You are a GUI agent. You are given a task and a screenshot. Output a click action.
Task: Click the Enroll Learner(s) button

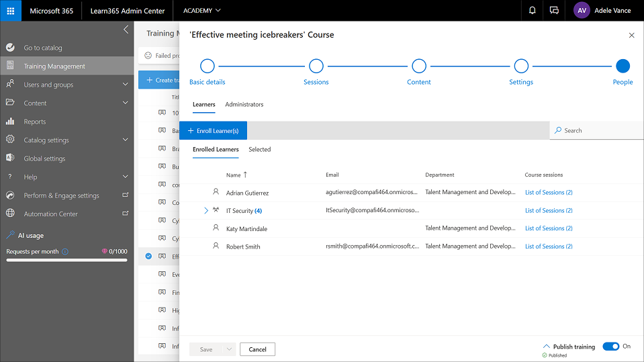213,131
